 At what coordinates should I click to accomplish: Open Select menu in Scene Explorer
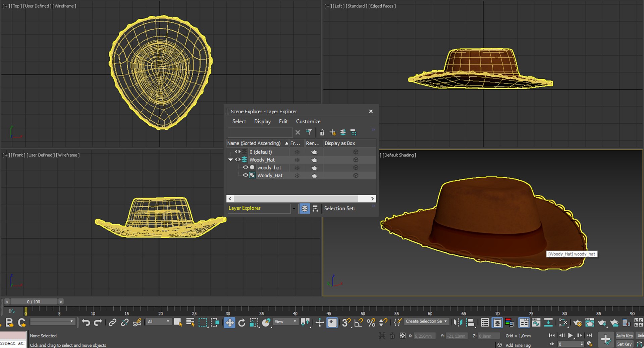pyautogui.click(x=239, y=121)
